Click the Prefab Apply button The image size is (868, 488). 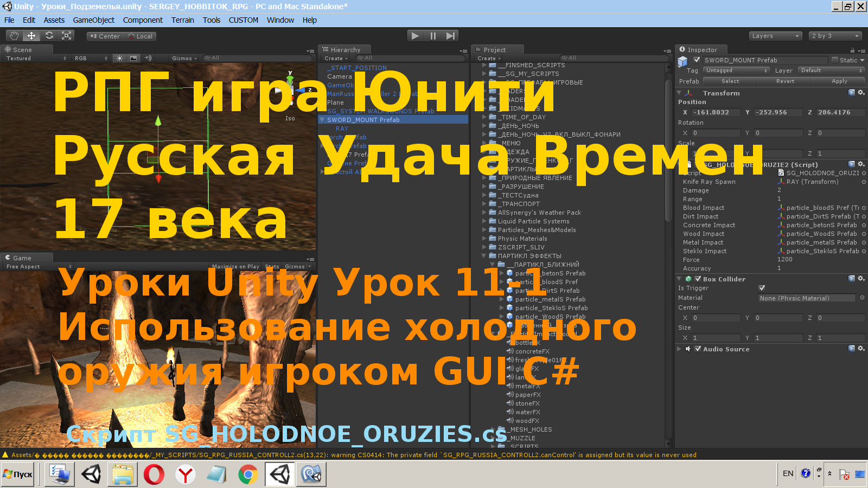pyautogui.click(x=839, y=81)
